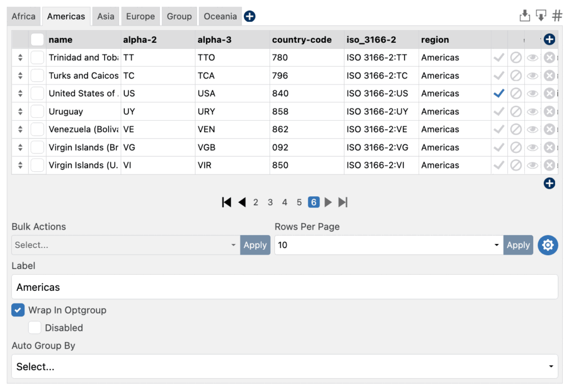Go to page 4

point(284,202)
